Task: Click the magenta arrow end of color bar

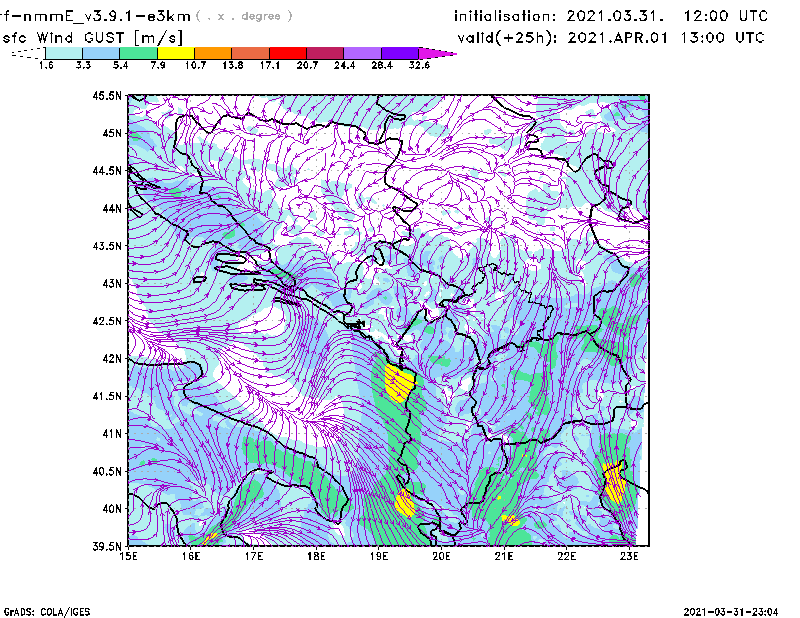Action: coord(437,53)
